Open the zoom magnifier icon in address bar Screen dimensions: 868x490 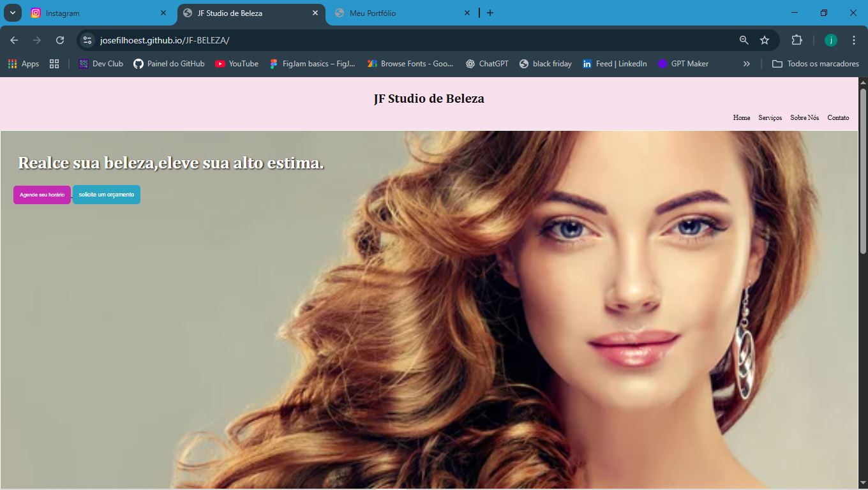(744, 40)
